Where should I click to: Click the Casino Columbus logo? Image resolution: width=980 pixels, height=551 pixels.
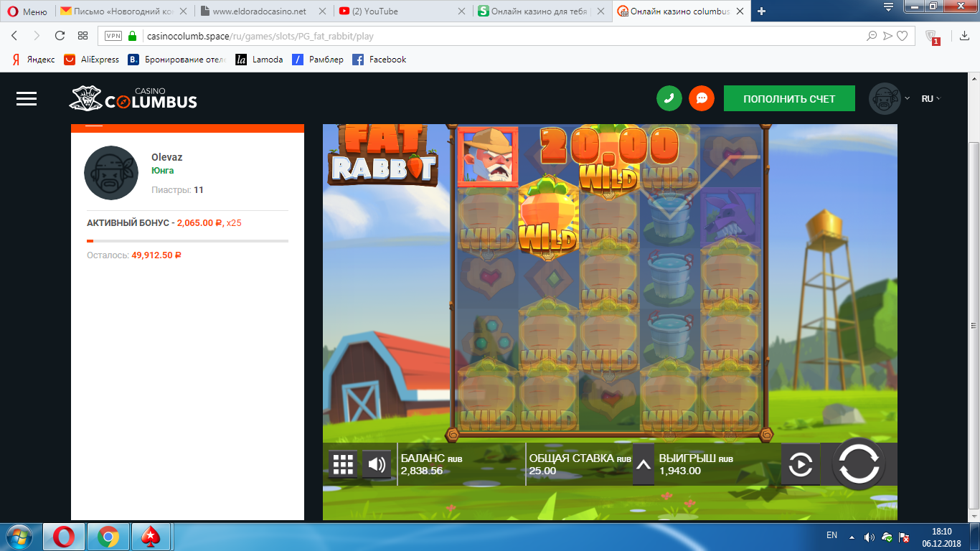[x=133, y=99]
